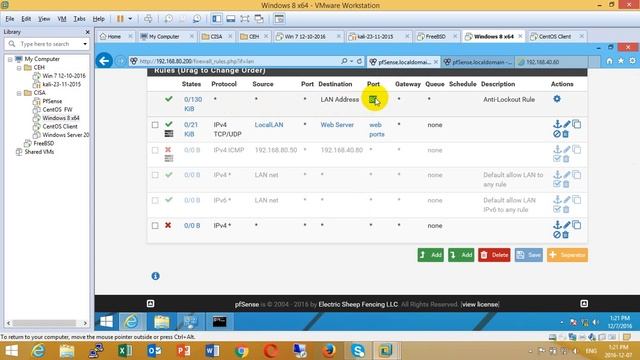
Task: Click the Library horizontal scrollbar
Action: pyautogui.click(x=44, y=323)
